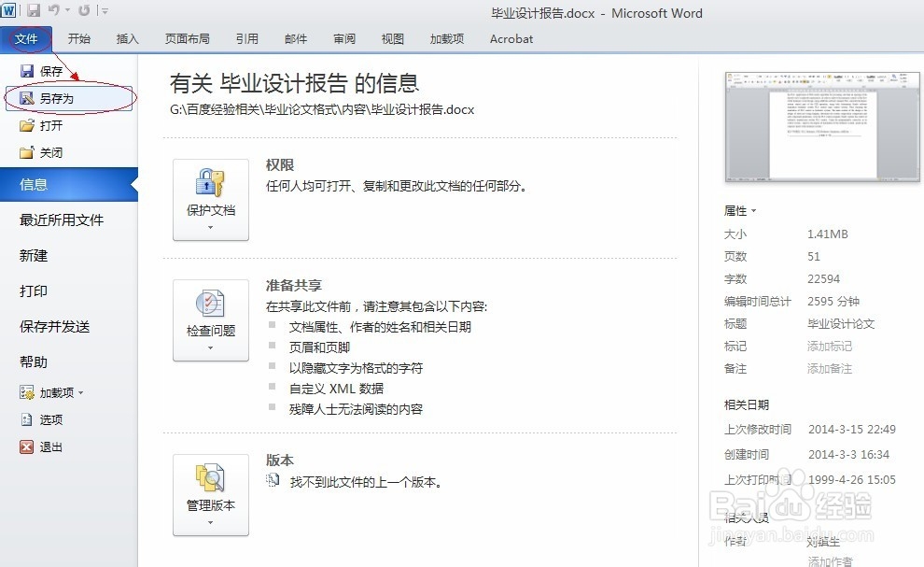Click the created time 2014-3-3 16:34

pos(848,455)
